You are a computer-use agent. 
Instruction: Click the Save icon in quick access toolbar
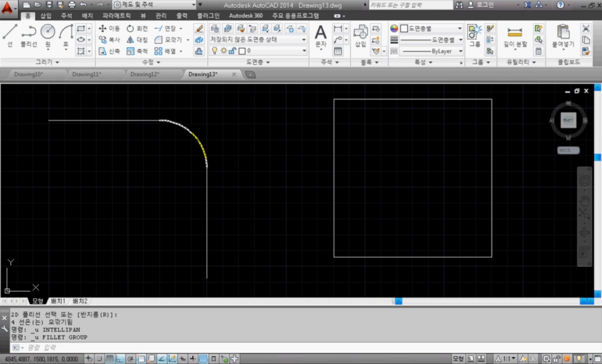pos(49,5)
